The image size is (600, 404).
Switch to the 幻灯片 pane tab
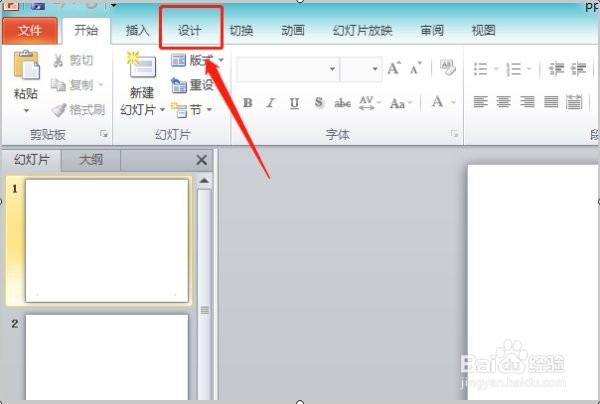coord(32,160)
